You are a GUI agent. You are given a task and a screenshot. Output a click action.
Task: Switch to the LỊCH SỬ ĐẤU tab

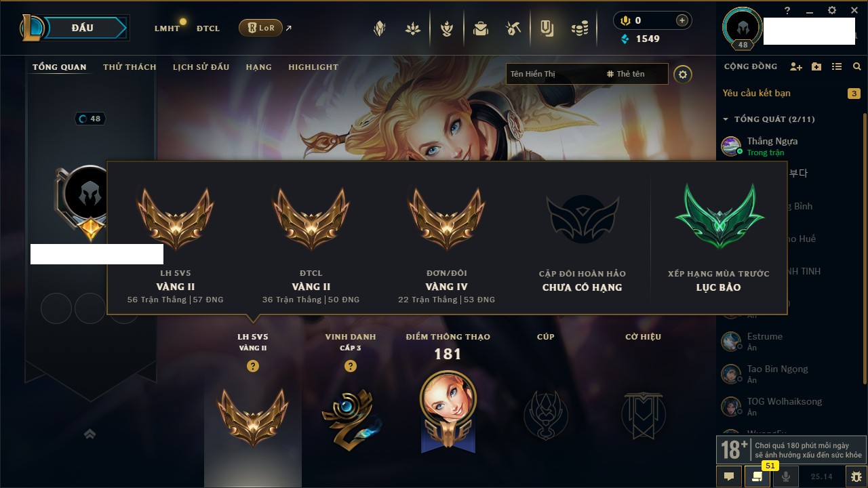[x=201, y=67]
